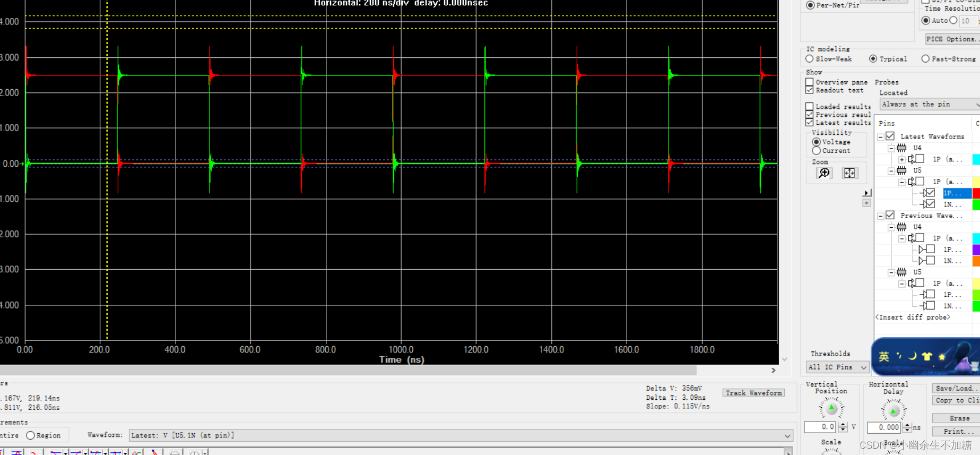Increment the Vertical Position stepper
This screenshot has height=455, width=980.
point(843,424)
